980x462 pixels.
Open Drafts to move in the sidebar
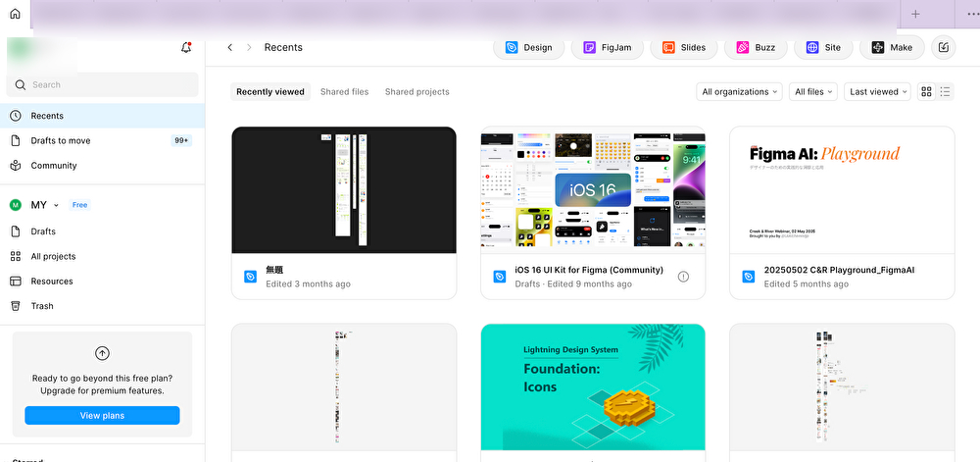[103, 140]
